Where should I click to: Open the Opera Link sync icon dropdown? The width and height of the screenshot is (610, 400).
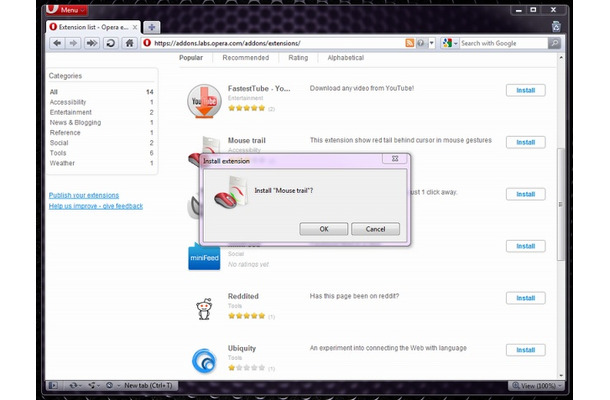pyautogui.click(x=75, y=385)
